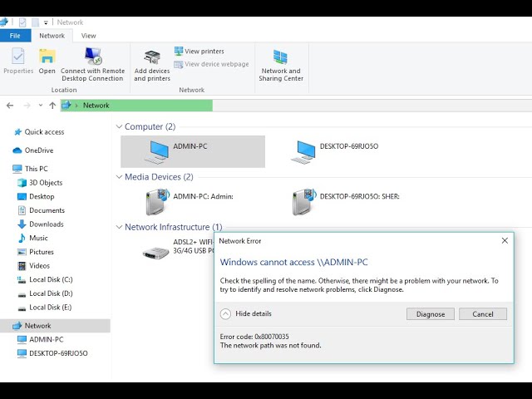Select View device webpage in ribbon
The height and width of the screenshot is (399, 532).
click(x=212, y=64)
